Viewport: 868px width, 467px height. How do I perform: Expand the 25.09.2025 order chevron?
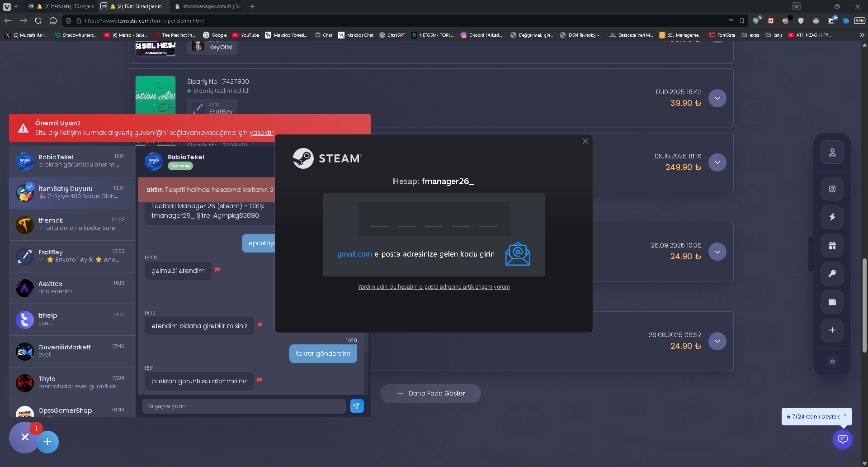[717, 252]
